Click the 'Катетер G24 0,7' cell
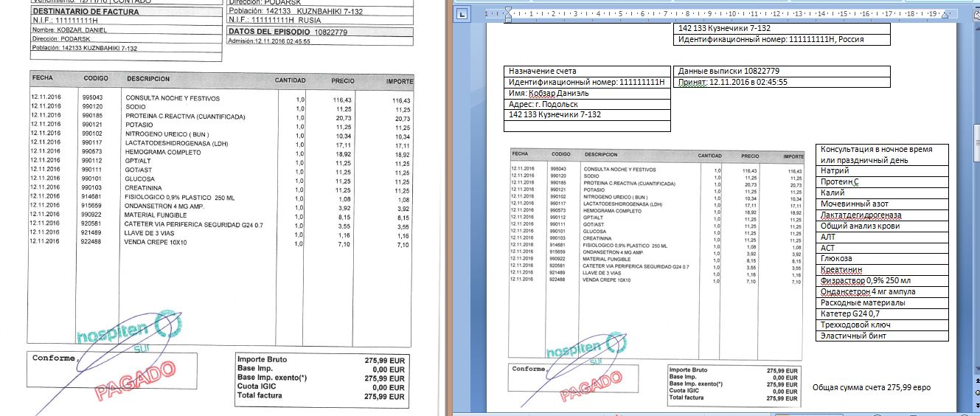Image resolution: width=980 pixels, height=416 pixels. (883, 313)
